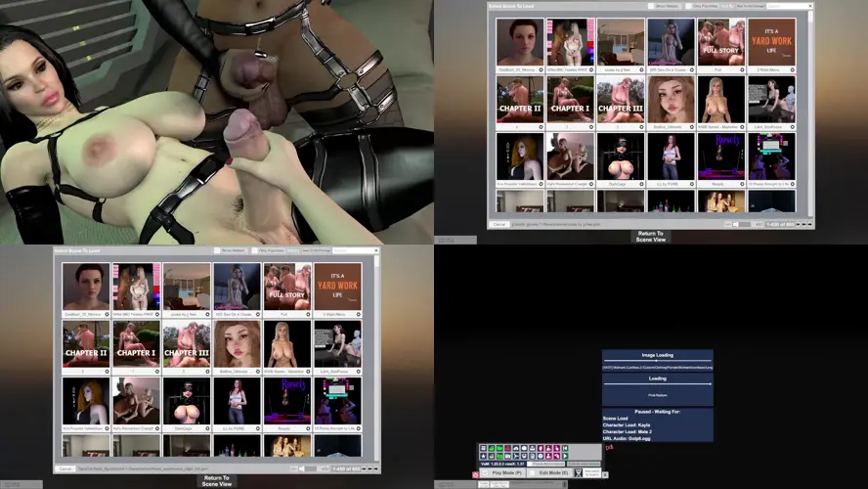Click Return To Scene View under upper-right browser
The width and height of the screenshot is (868, 489).
(650, 236)
